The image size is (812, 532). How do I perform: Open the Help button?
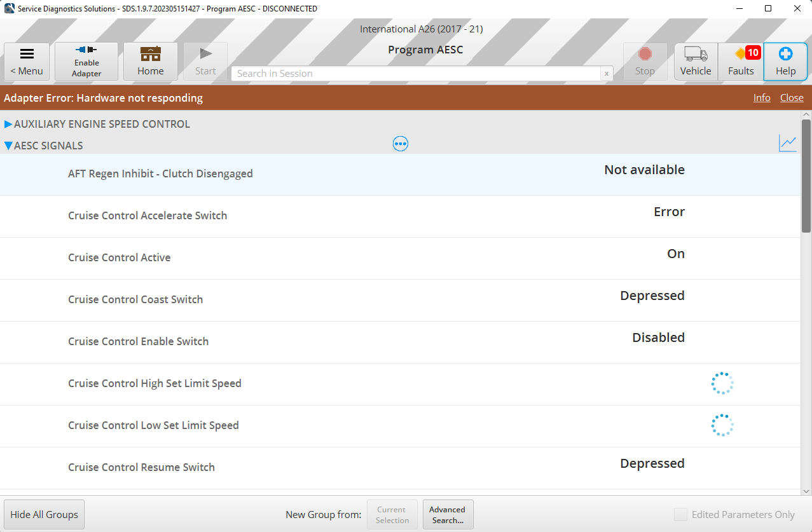click(785, 62)
